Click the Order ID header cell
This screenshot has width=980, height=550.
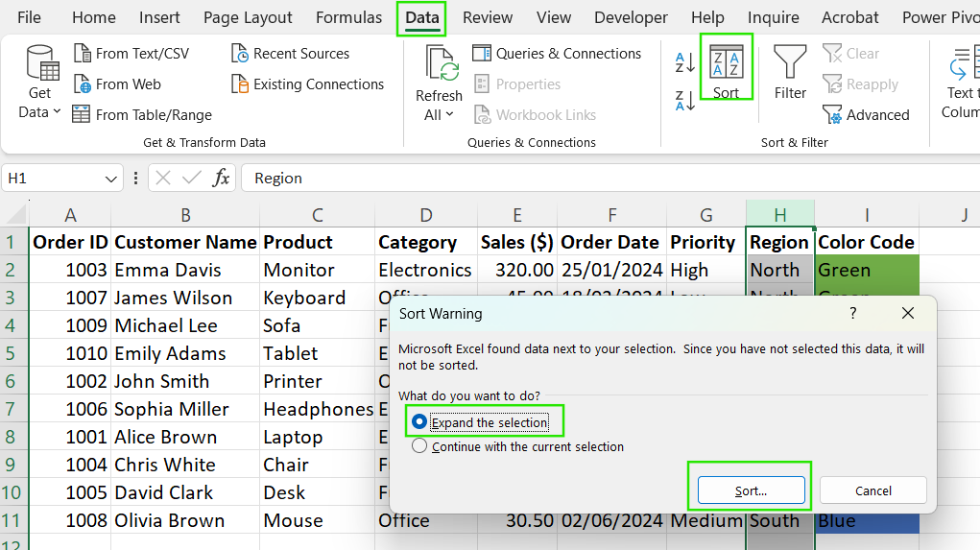[x=70, y=242]
